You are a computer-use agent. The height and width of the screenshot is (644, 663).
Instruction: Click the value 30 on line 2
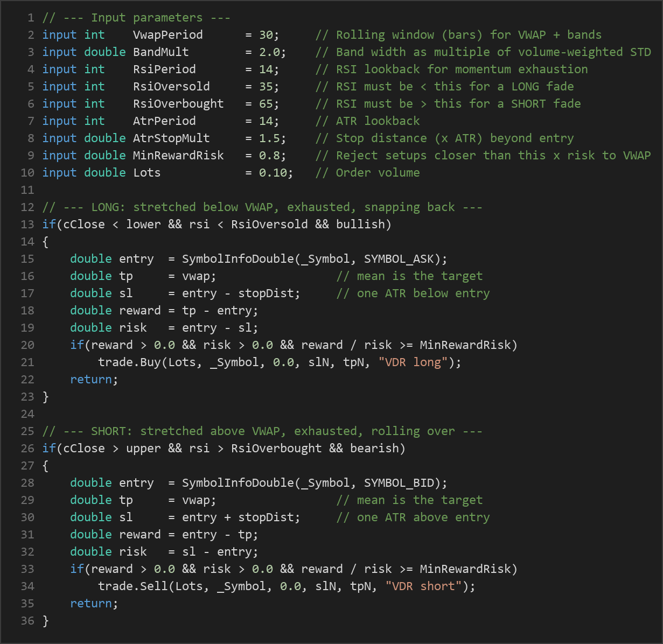click(x=266, y=35)
